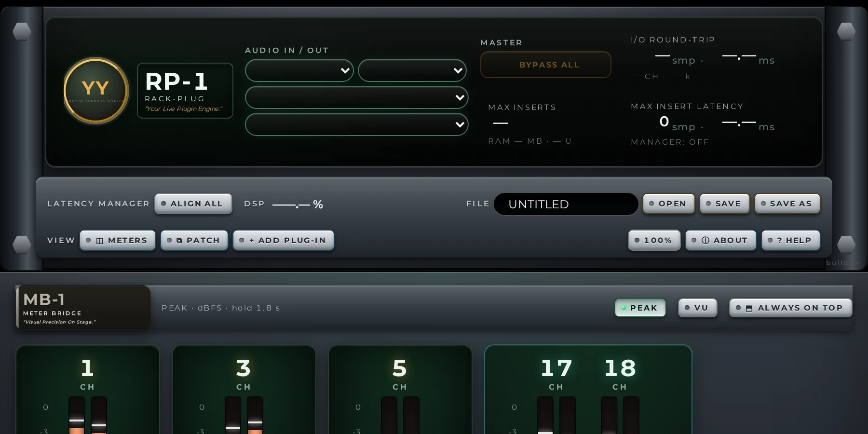The image size is (868, 434).
Task: Open the Meters view
Action: pyautogui.click(x=118, y=240)
